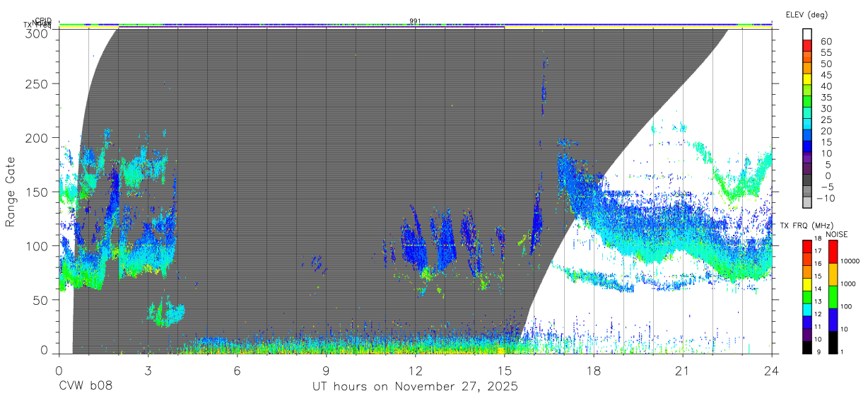Click the '21' UT hour tick label
The height and width of the screenshot is (401, 868).
click(682, 370)
